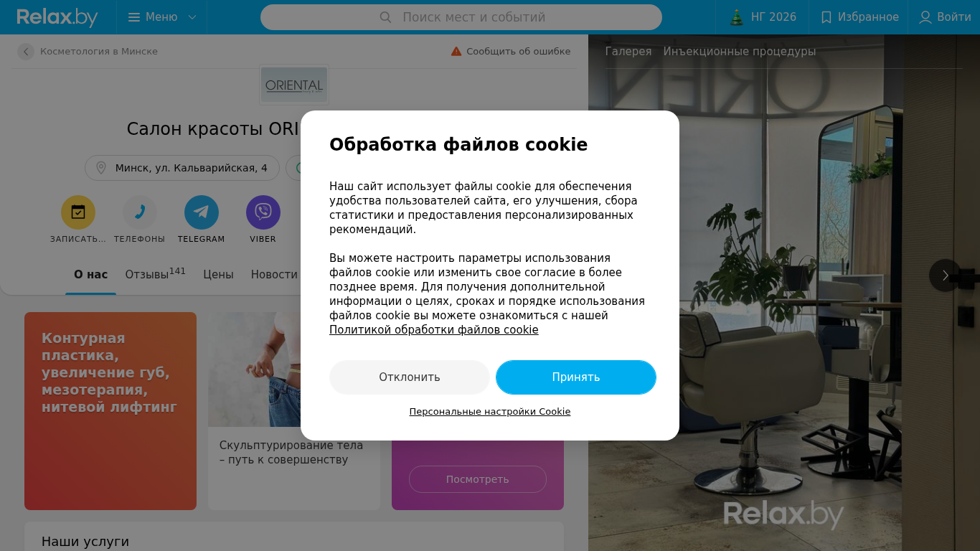Accept cookies with the Принять button
The image size is (980, 551).
point(576,377)
